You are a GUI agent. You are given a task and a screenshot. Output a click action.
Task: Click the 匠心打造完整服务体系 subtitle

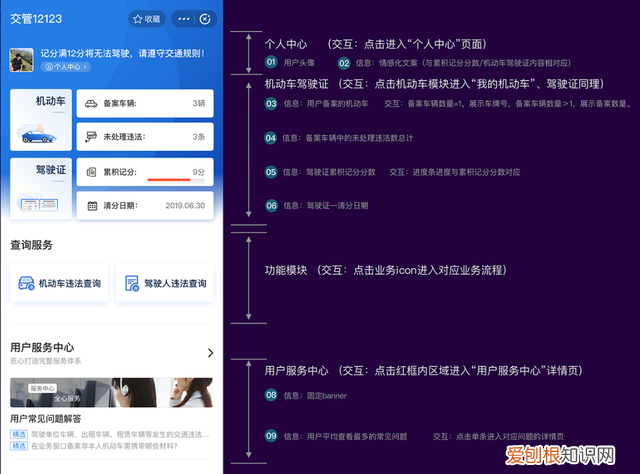tap(46, 361)
